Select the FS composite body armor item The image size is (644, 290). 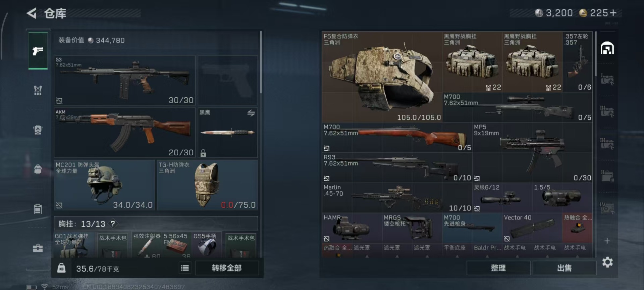tap(382, 77)
